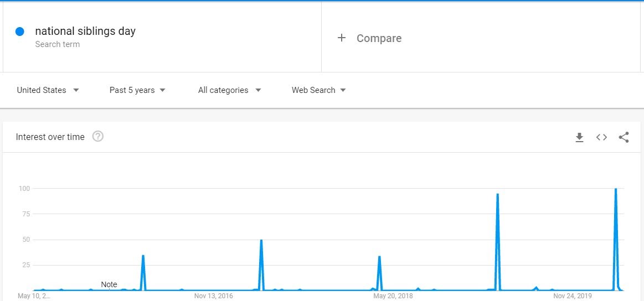The width and height of the screenshot is (644, 301).
Task: Open the embed code icon
Action: (x=601, y=137)
